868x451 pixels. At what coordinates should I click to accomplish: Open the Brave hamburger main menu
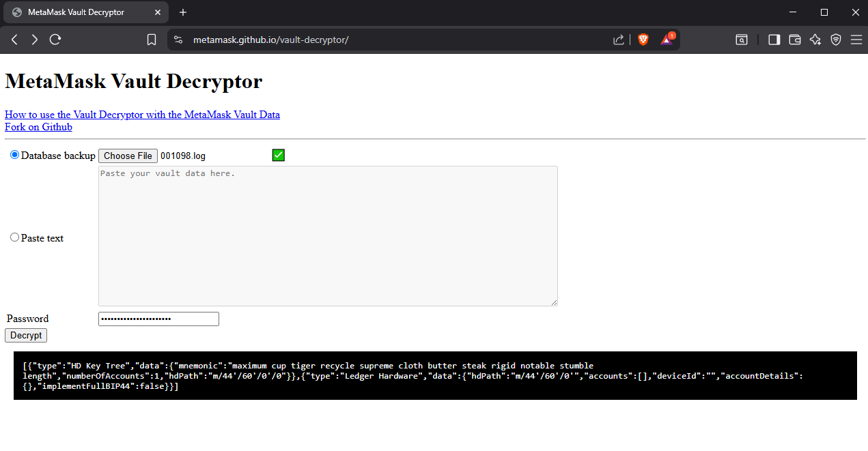click(x=856, y=40)
